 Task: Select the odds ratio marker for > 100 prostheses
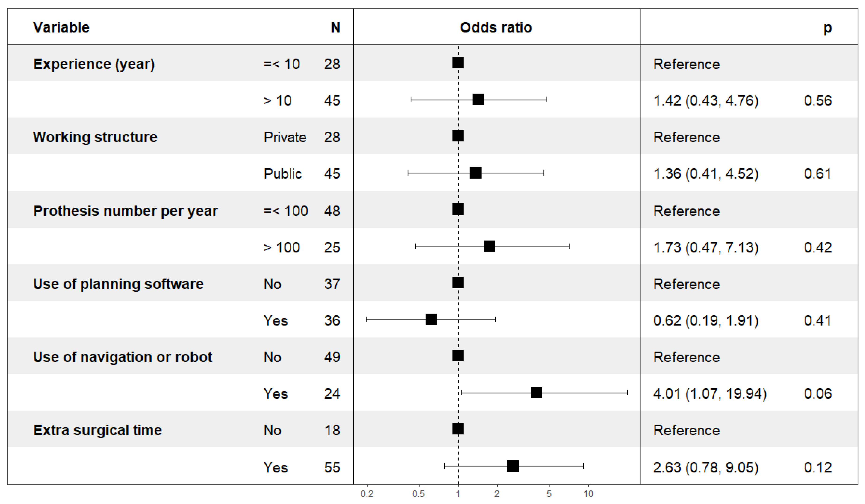489,246
